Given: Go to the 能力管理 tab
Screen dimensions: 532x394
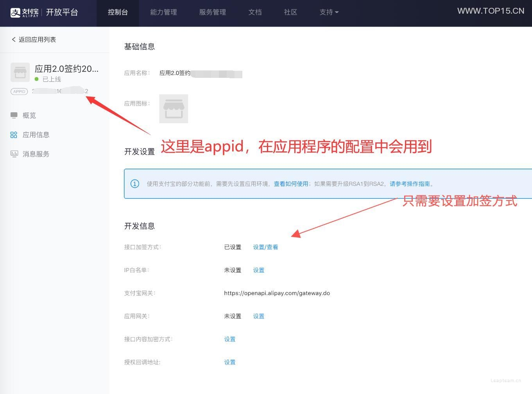Looking at the screenshot, I should 163,13.
